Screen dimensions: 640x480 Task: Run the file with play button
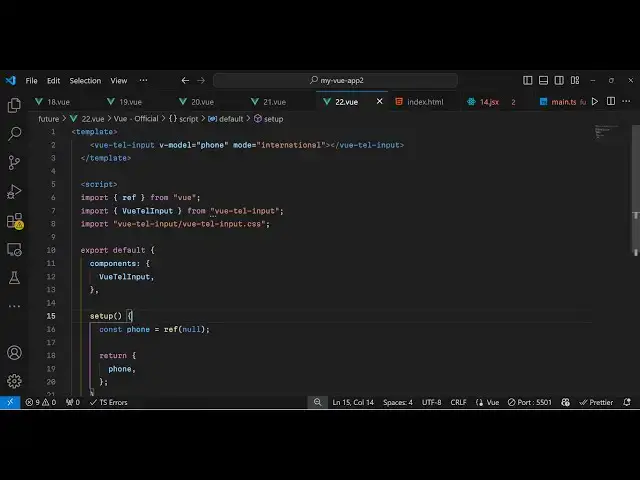tap(595, 101)
